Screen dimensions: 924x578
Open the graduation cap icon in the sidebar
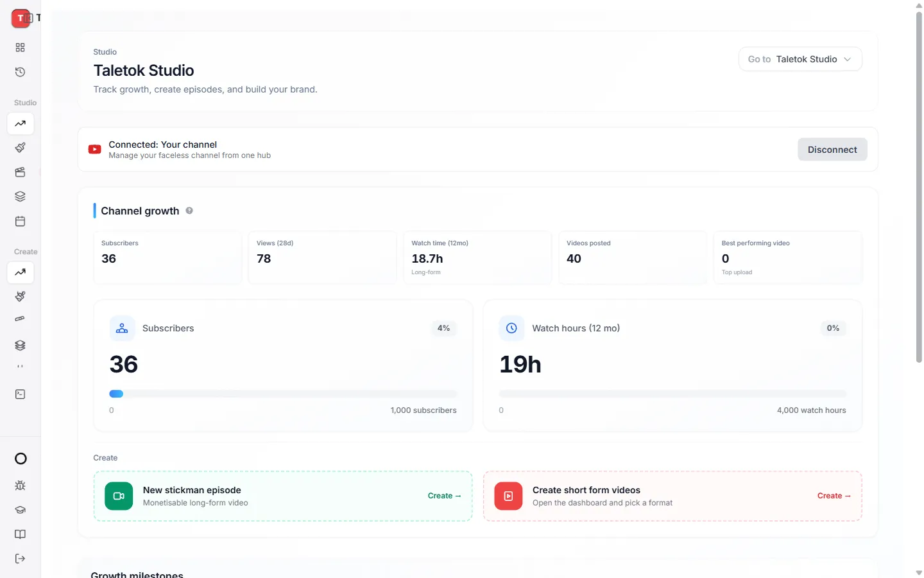(x=21, y=510)
